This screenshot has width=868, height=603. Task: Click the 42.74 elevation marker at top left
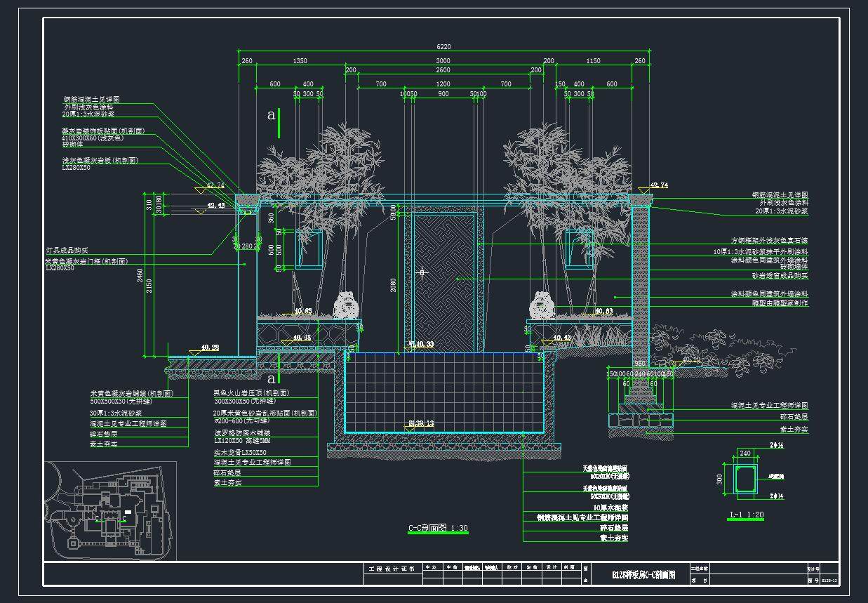(x=215, y=186)
